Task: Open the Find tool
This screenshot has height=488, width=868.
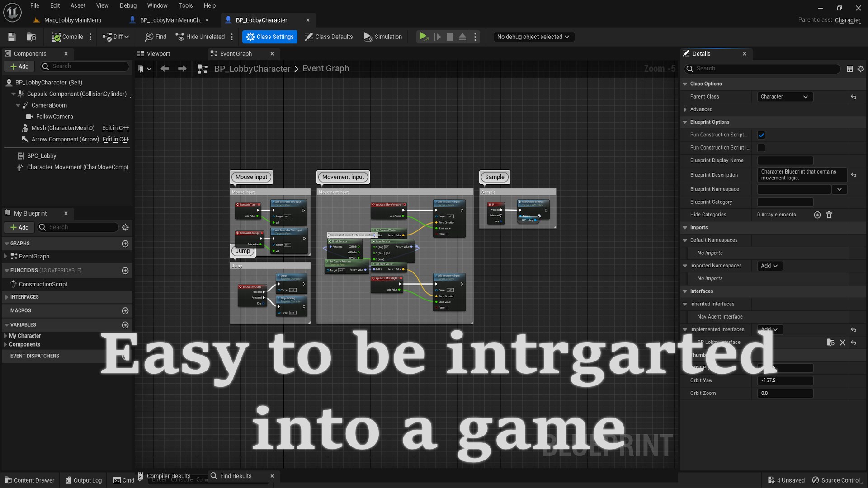Action: [x=156, y=37]
